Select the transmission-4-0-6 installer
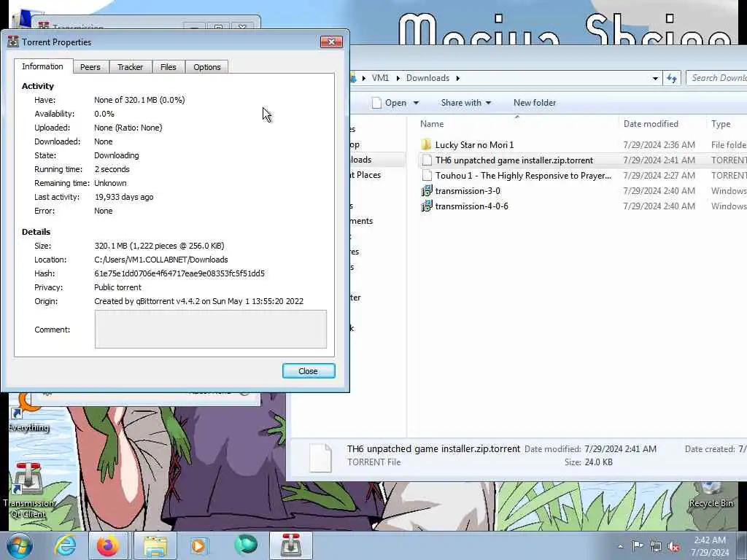The image size is (747, 560). tap(472, 206)
